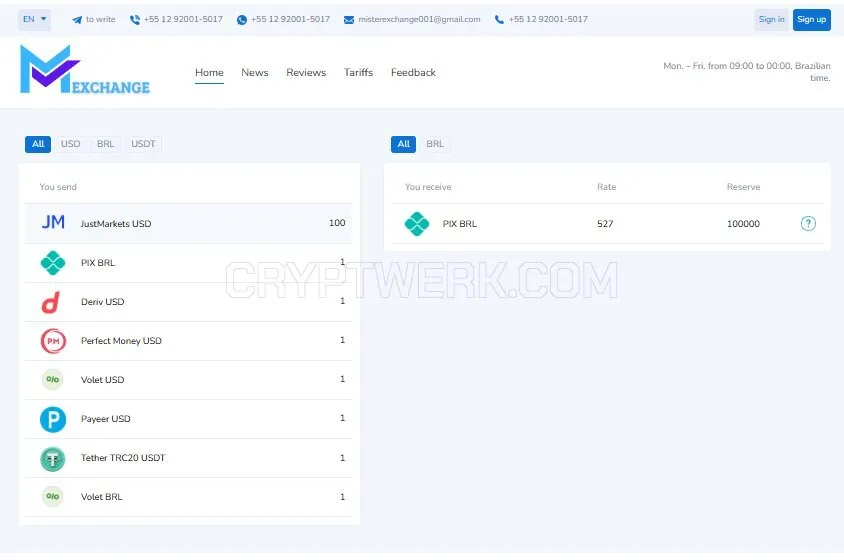Open the Tariffs menu item

(358, 72)
